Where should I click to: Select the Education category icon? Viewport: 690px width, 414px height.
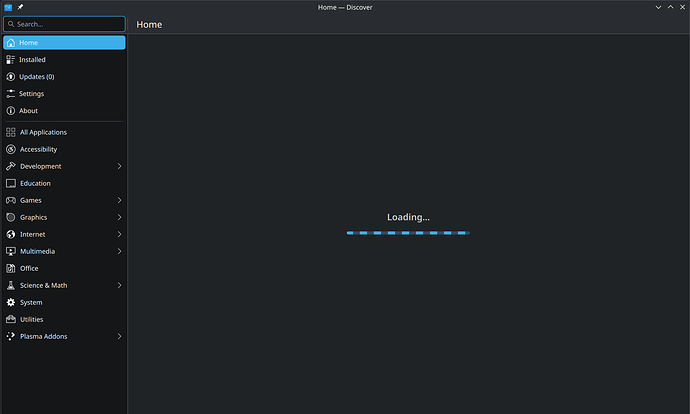(11, 183)
